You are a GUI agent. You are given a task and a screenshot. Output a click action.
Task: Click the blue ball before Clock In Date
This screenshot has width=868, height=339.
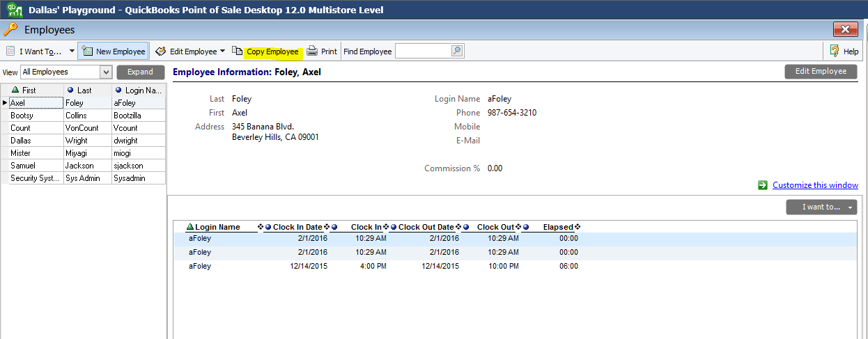tap(268, 227)
